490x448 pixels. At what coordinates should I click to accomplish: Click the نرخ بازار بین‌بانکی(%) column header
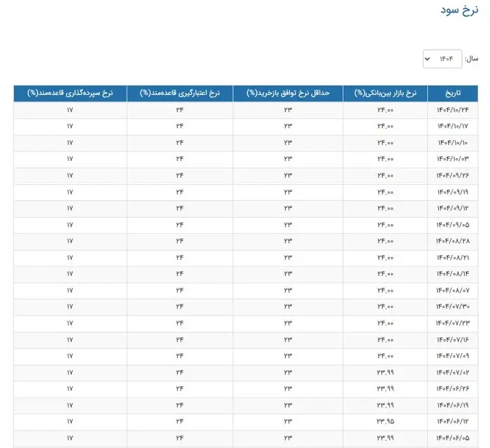pyautogui.click(x=385, y=94)
